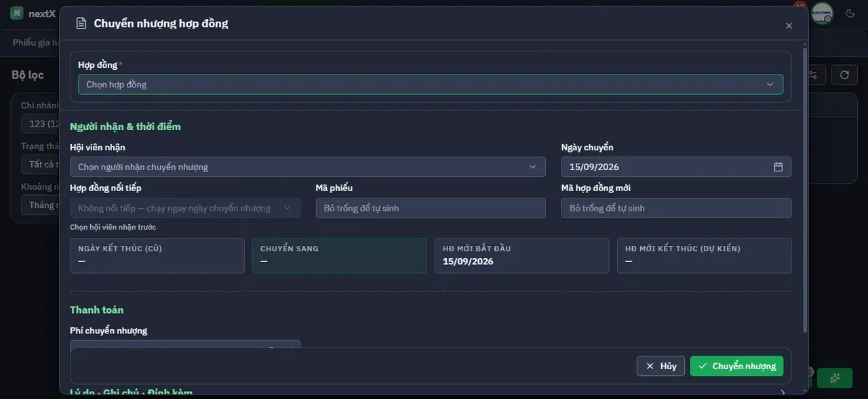Image resolution: width=868 pixels, height=399 pixels.
Task: Open the filter settings sliders icon
Action: (x=814, y=75)
